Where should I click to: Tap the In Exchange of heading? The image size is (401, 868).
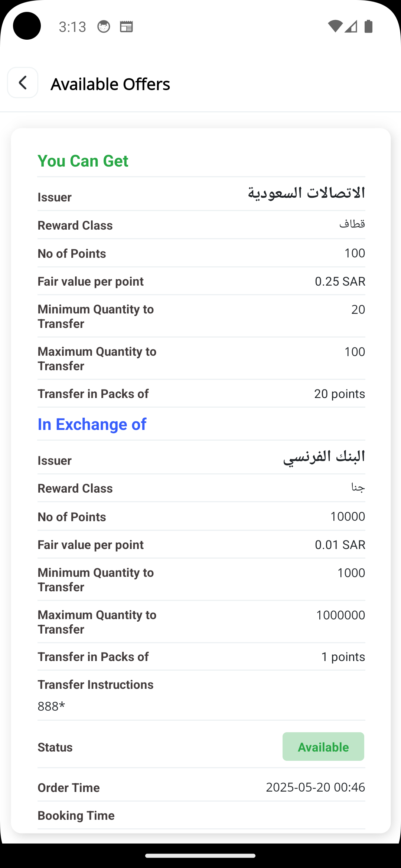point(92,424)
